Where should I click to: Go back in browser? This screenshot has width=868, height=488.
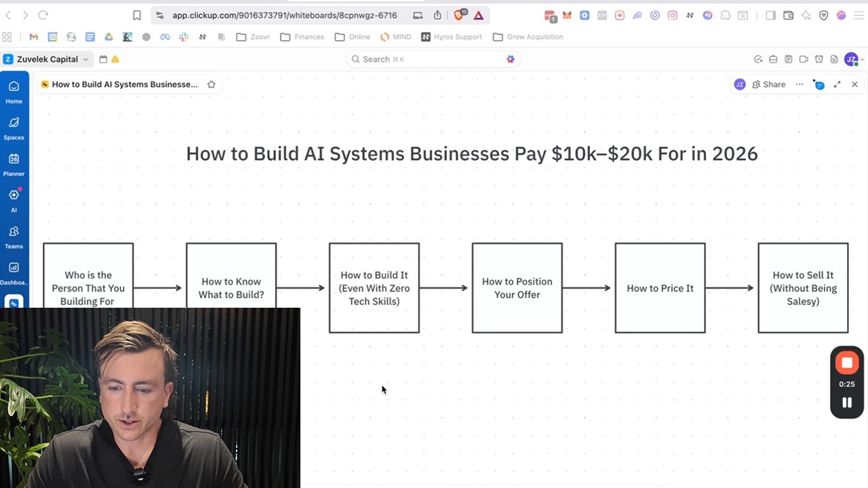[8, 15]
